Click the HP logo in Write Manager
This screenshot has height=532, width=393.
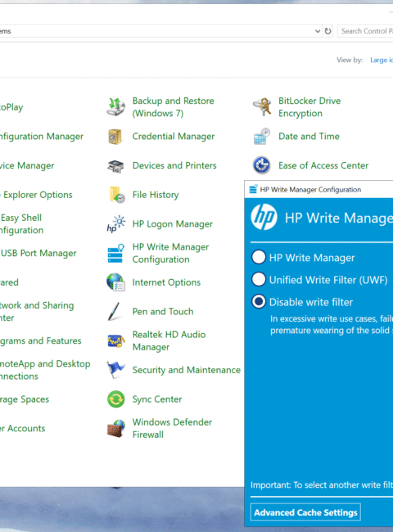coord(264,217)
